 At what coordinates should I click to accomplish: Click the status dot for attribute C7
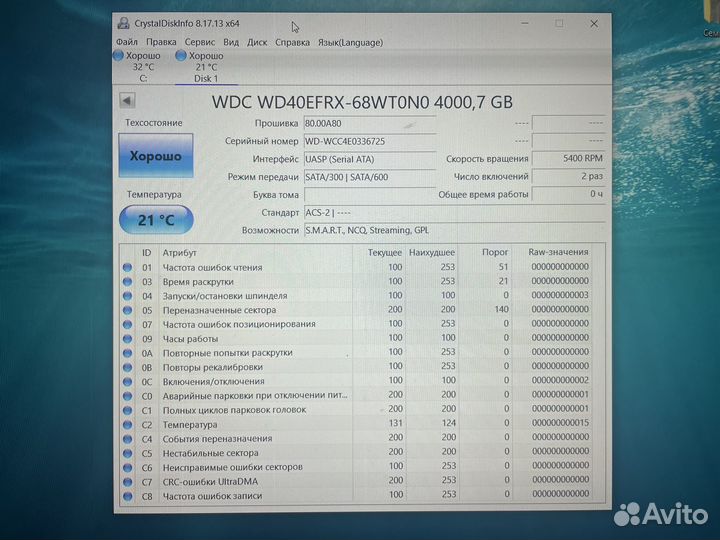pyautogui.click(x=128, y=482)
